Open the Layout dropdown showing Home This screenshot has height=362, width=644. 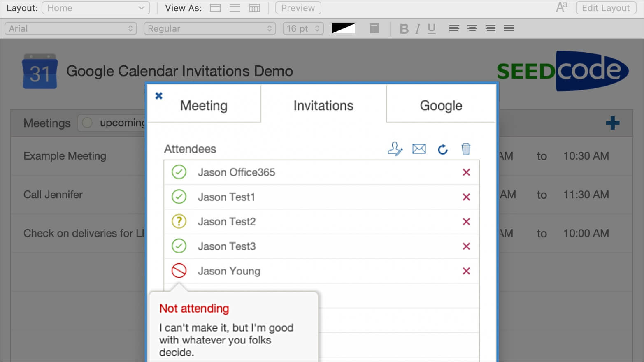pyautogui.click(x=95, y=8)
